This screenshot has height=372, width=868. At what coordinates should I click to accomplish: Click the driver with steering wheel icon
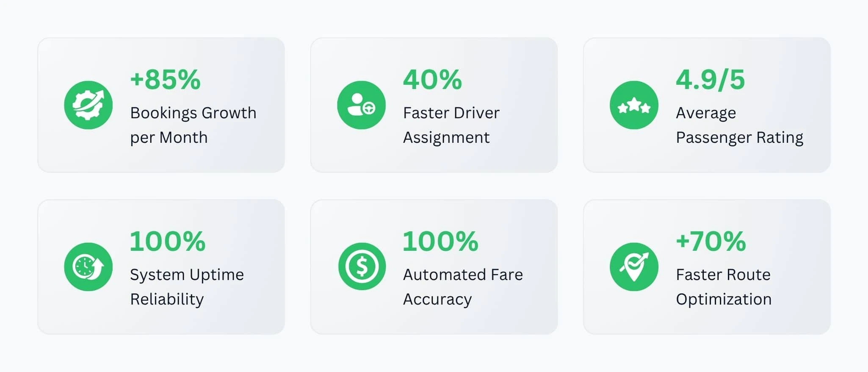coord(361,105)
